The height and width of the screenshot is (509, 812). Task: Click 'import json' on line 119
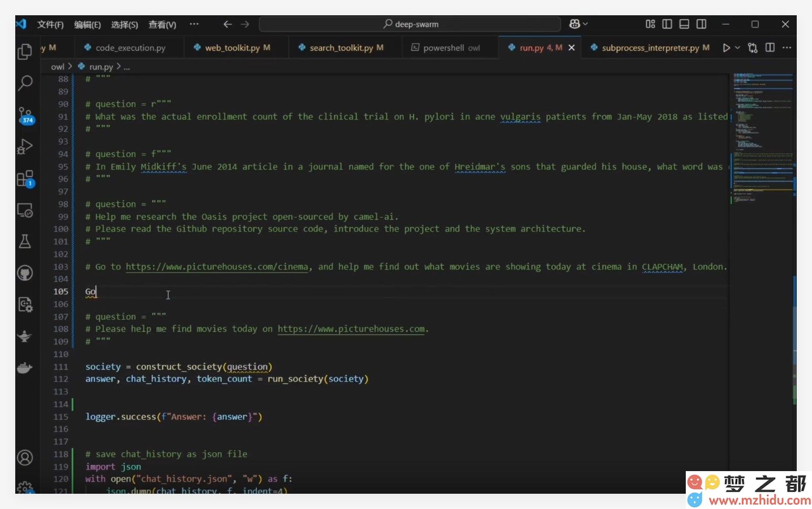(x=113, y=467)
